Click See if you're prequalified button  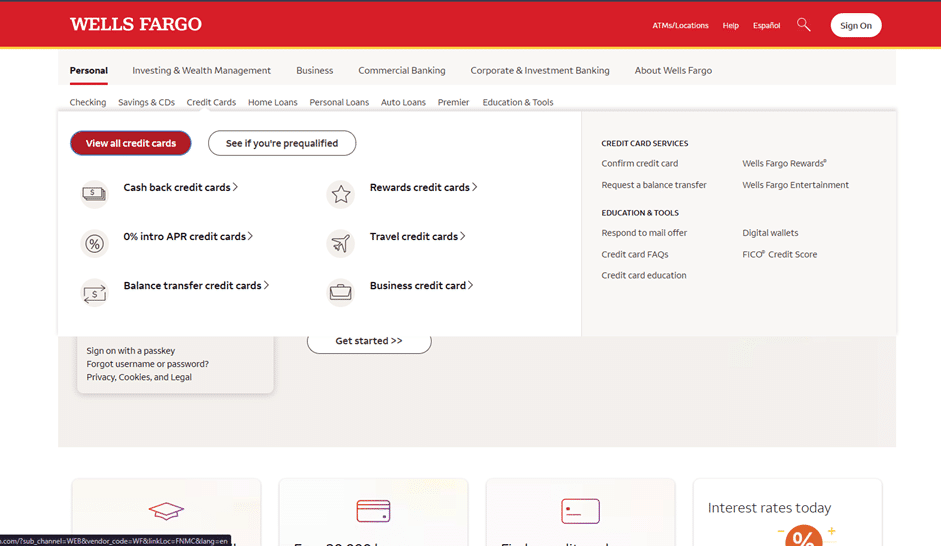[x=282, y=143]
